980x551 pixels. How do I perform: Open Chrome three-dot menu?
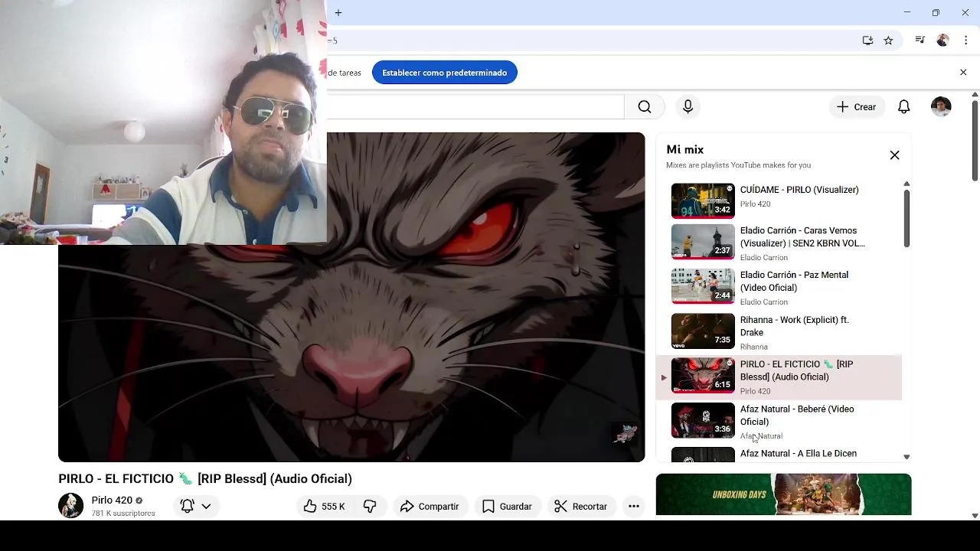coord(965,41)
